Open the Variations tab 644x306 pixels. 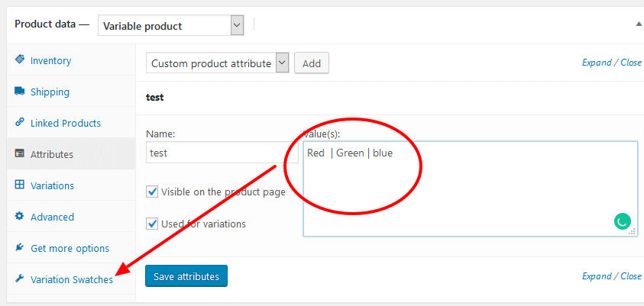tap(52, 185)
